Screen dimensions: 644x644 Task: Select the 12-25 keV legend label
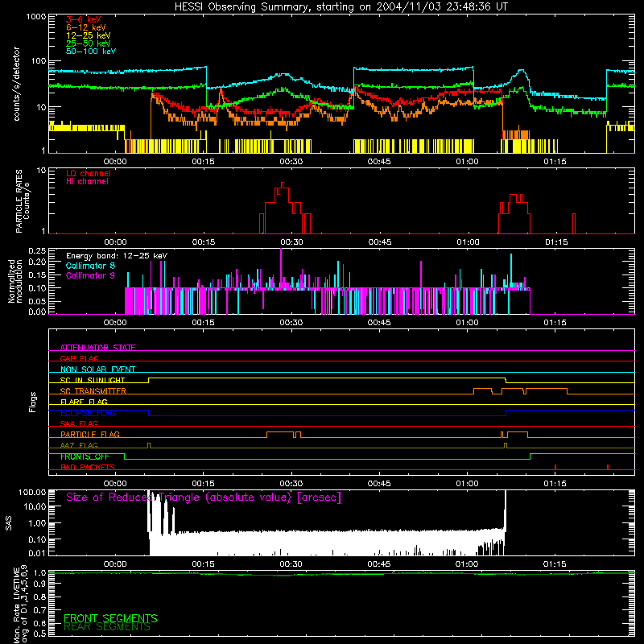coord(89,35)
